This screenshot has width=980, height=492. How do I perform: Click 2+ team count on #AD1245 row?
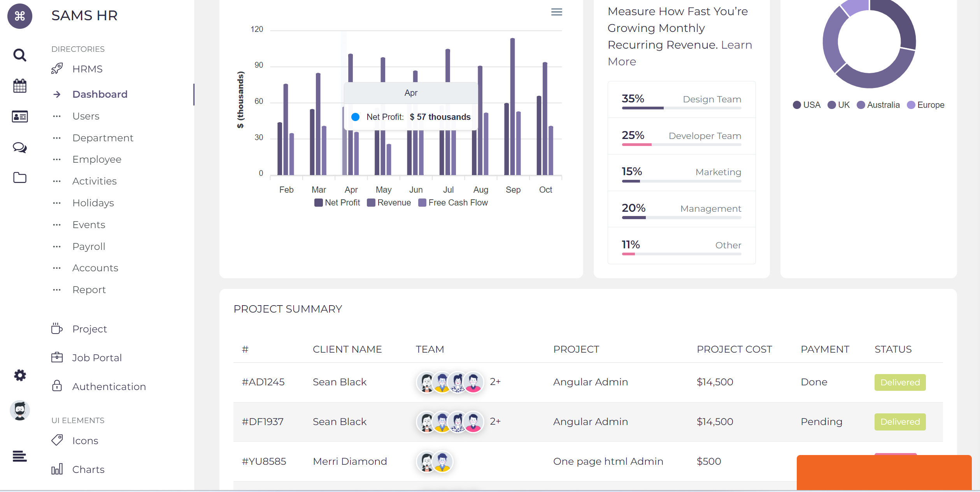pyautogui.click(x=495, y=381)
